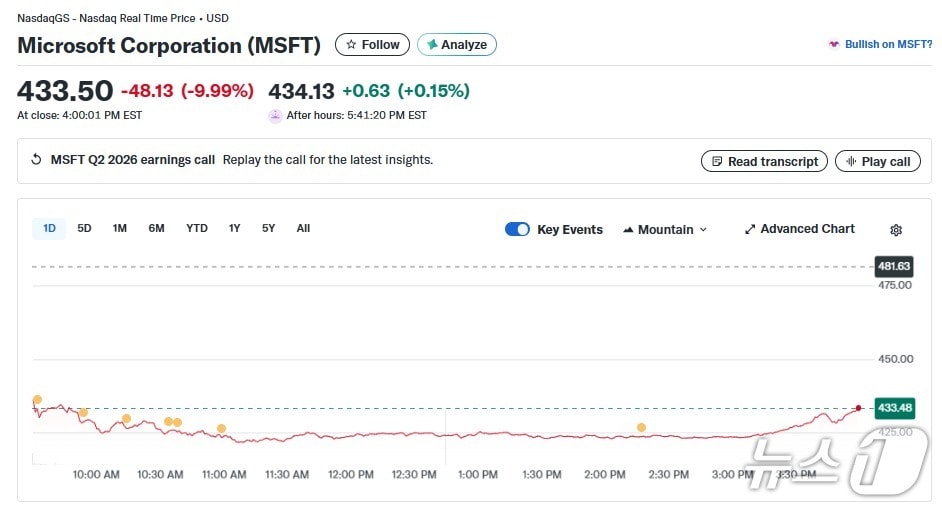Click the chart settings gear icon
The image size is (942, 509).
(895, 230)
